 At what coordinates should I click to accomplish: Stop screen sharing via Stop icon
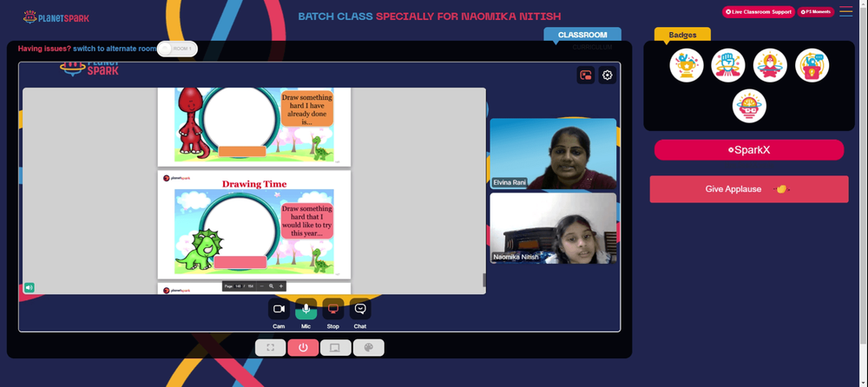[332, 309]
